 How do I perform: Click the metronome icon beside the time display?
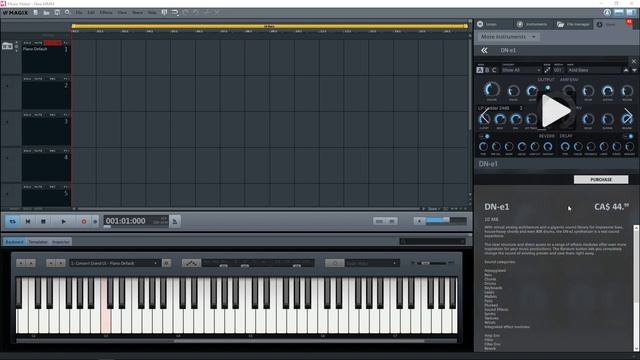(x=175, y=221)
